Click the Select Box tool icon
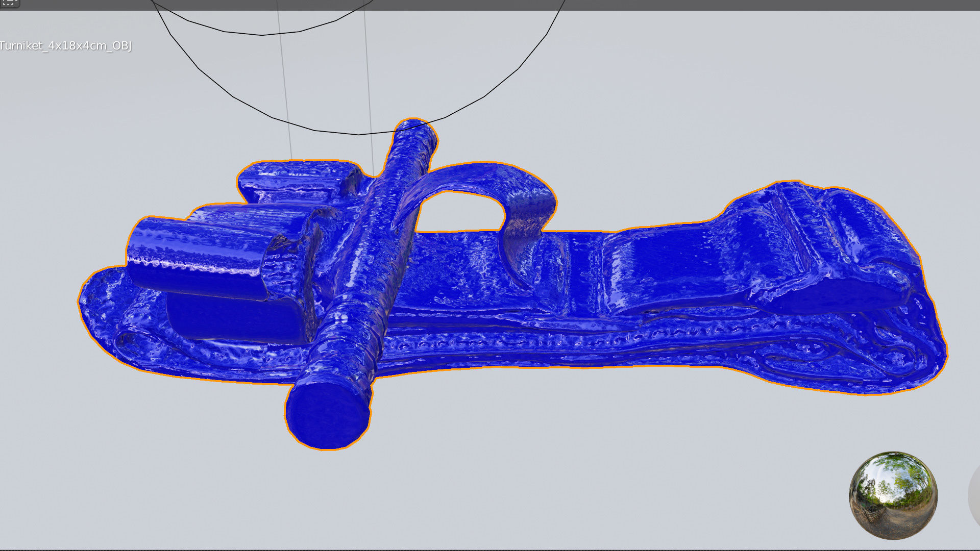980x551 pixels. 9,3
